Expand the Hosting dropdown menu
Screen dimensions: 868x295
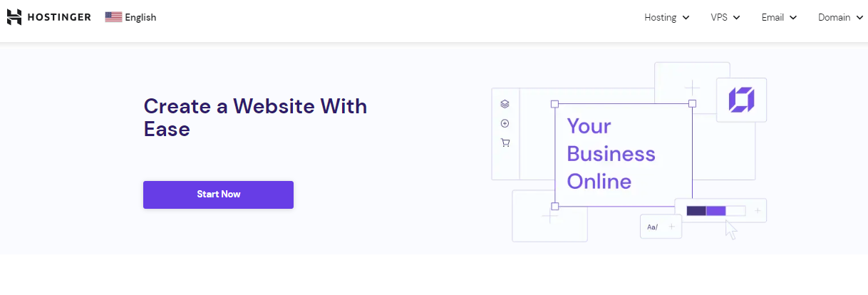666,17
